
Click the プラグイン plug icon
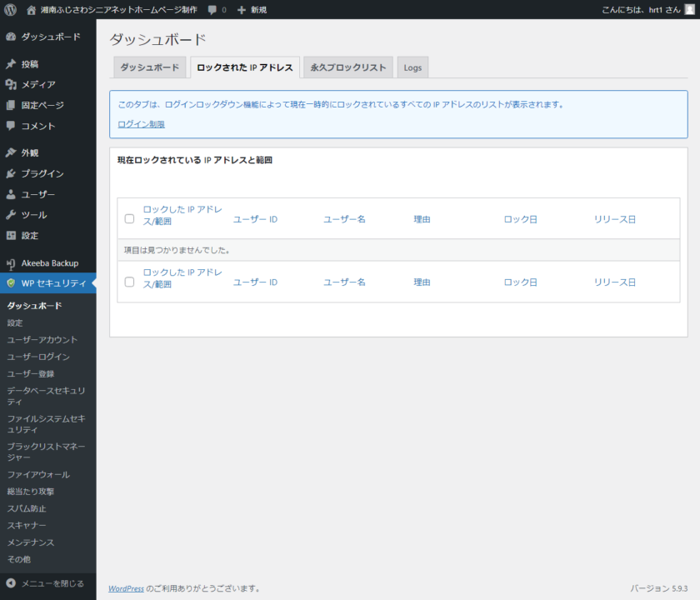pyautogui.click(x=11, y=173)
